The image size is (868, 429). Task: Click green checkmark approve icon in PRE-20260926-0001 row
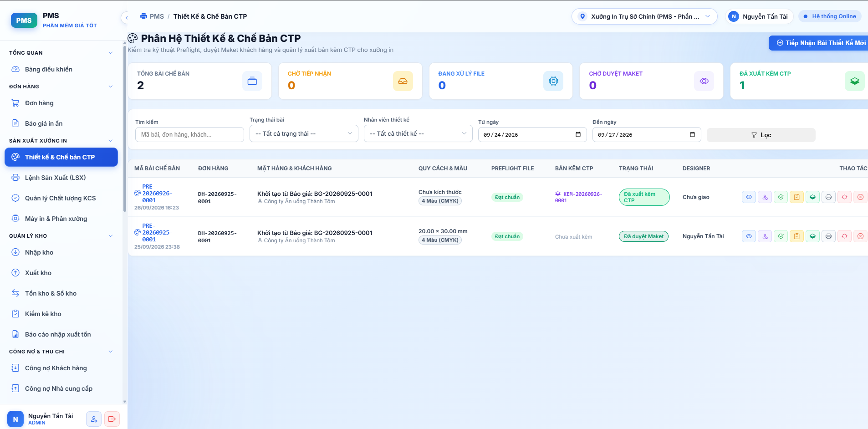(781, 197)
